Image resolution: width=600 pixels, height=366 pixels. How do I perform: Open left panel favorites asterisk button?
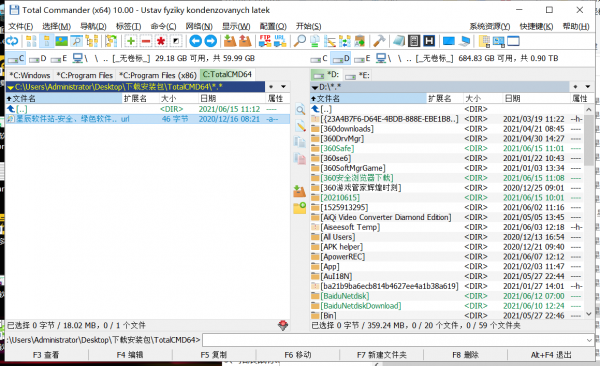coord(271,87)
